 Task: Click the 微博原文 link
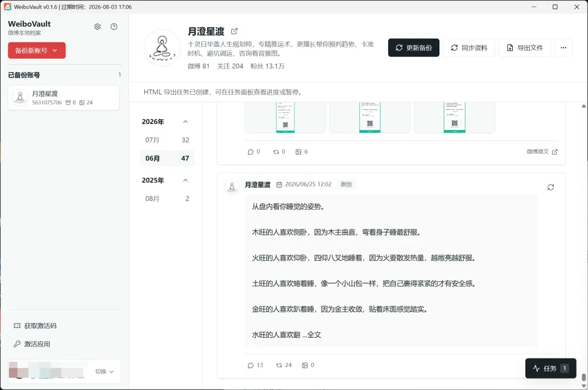click(542, 152)
